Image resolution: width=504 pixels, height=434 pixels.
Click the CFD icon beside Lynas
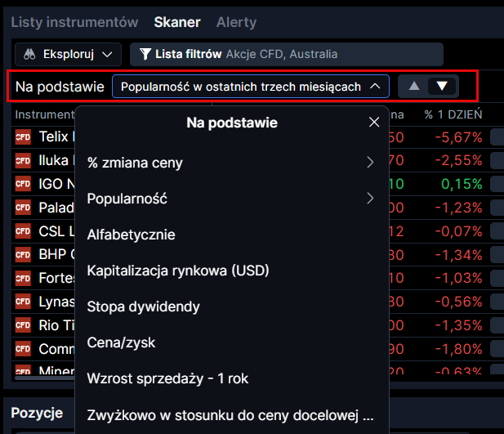click(23, 302)
